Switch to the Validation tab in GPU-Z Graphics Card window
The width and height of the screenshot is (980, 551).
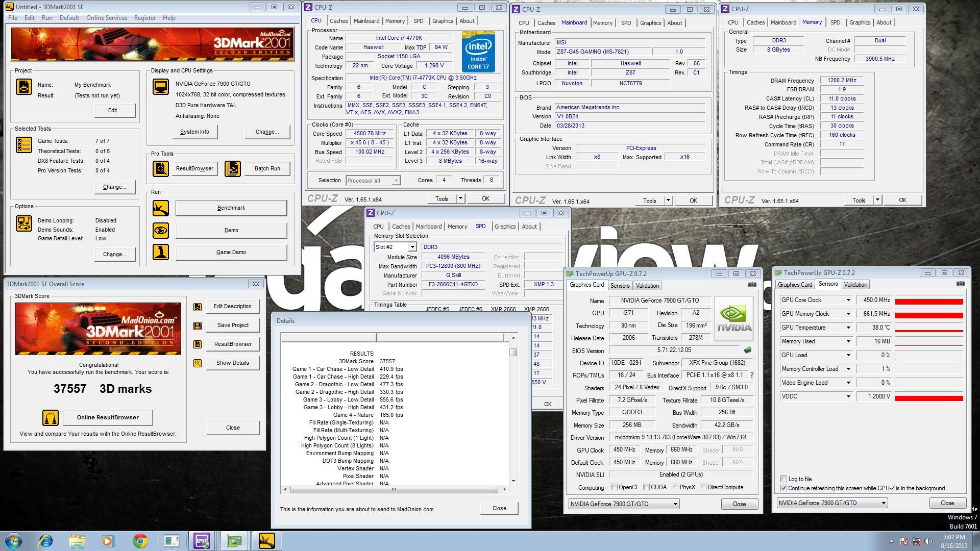(x=647, y=286)
